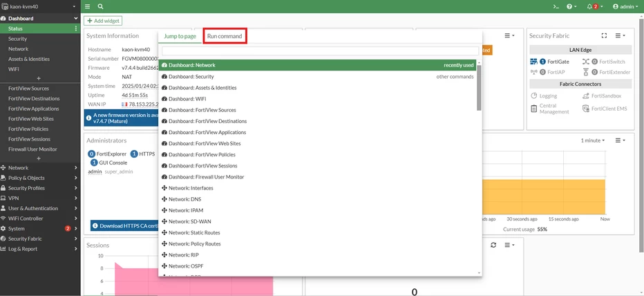Open the help question mark menu
Viewport: 644px width, 296px height.
point(571,7)
